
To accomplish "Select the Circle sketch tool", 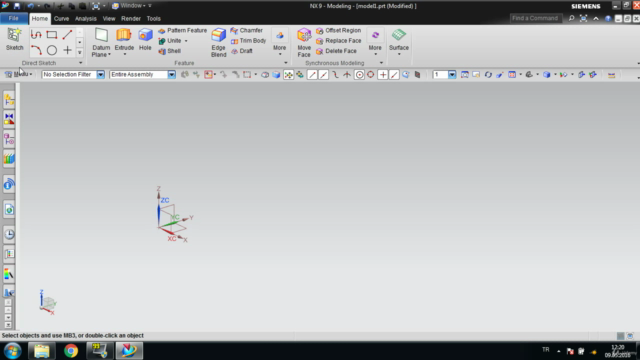I will point(51,50).
